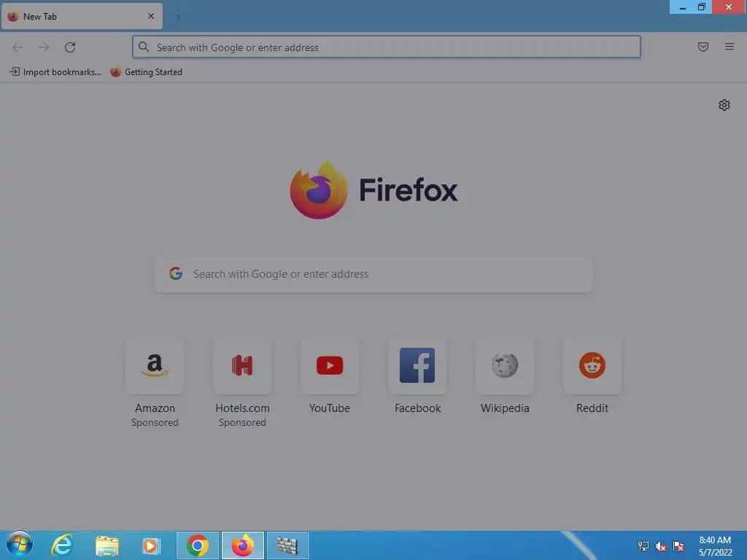This screenshot has height=560, width=747.
Task: Open the Facebook shortcut tile
Action: point(417,366)
